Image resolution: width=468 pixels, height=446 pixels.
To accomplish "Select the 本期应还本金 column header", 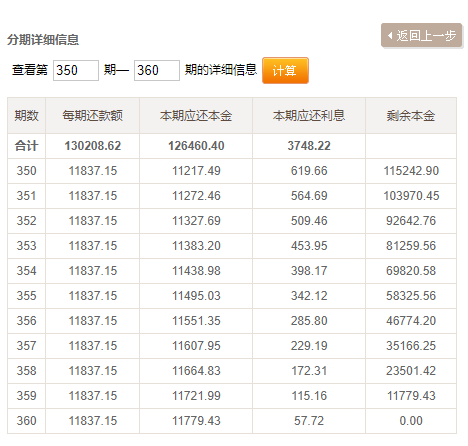I will 196,116.
